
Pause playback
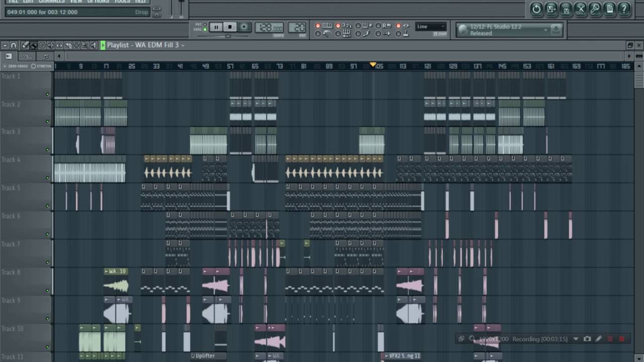pos(216,27)
